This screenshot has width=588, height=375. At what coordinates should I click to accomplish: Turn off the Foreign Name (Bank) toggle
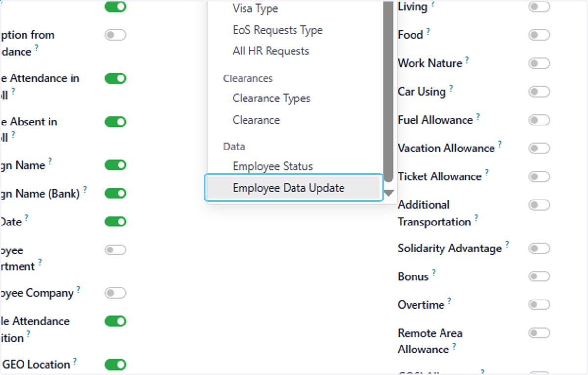pos(116,193)
